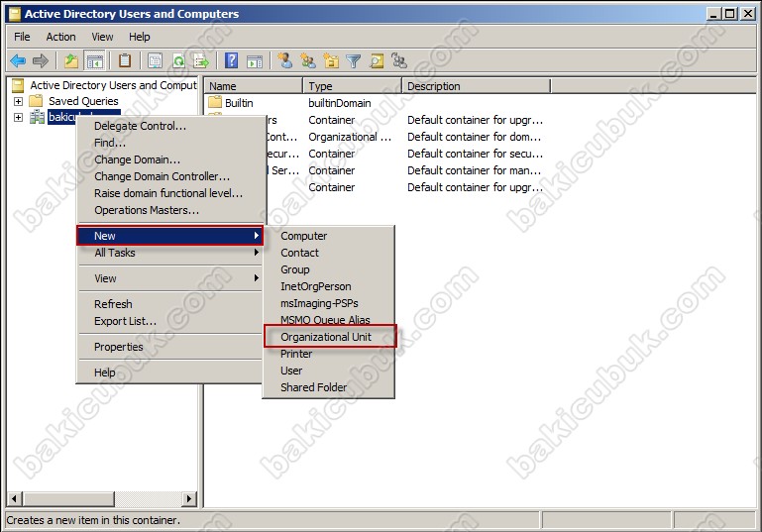The image size is (762, 532).
Task: Click the builtinDomain type cell
Action: coord(339,103)
